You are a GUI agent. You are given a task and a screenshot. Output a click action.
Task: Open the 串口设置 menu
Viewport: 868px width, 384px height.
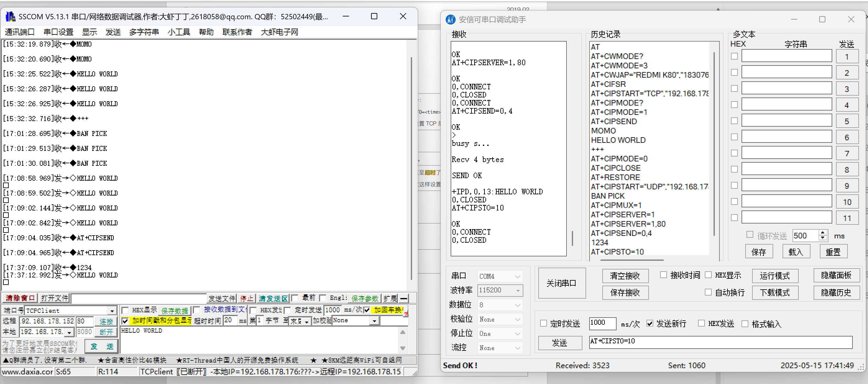click(x=58, y=32)
